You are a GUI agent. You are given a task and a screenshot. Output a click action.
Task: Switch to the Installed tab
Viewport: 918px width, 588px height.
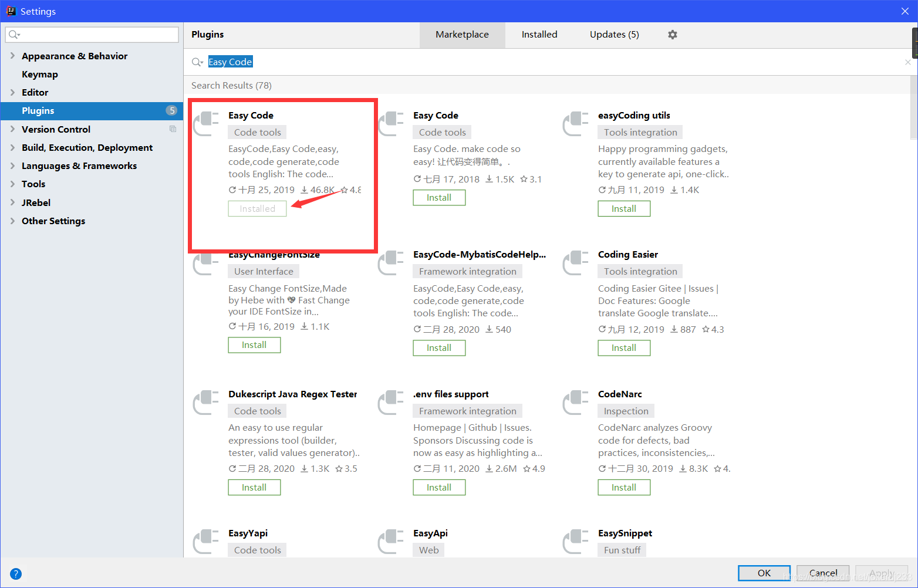click(x=539, y=35)
